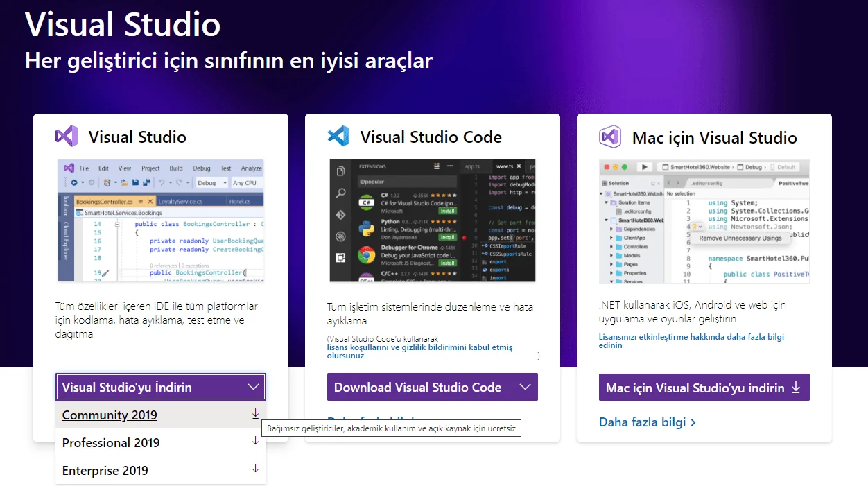Expand the Visual Studio'yu İndirin dropdown
Image resolution: width=868 pixels, height=486 pixels.
coord(161,387)
